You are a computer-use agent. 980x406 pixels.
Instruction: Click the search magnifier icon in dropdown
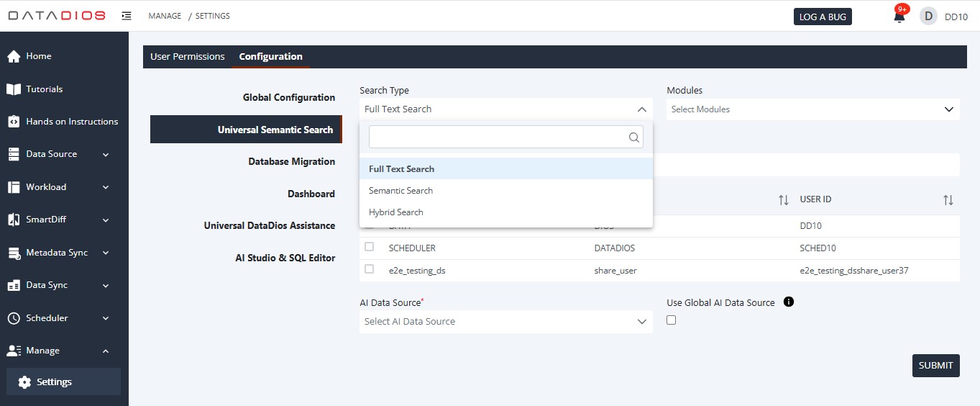pyautogui.click(x=634, y=137)
